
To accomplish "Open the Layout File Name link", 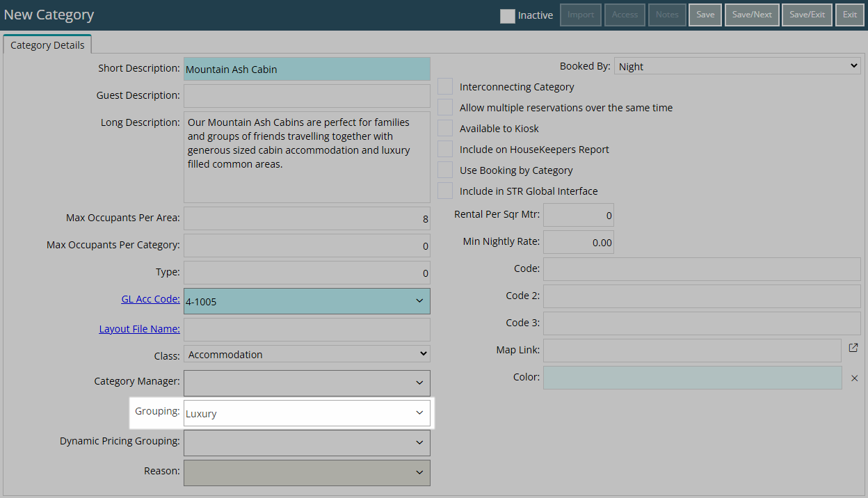I will (x=140, y=329).
